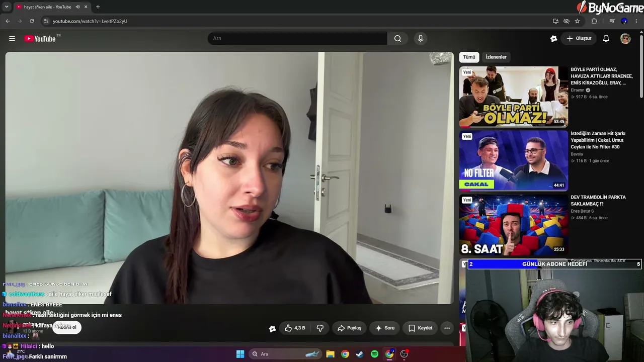Dislike the video with thumbs-down button

point(320,328)
